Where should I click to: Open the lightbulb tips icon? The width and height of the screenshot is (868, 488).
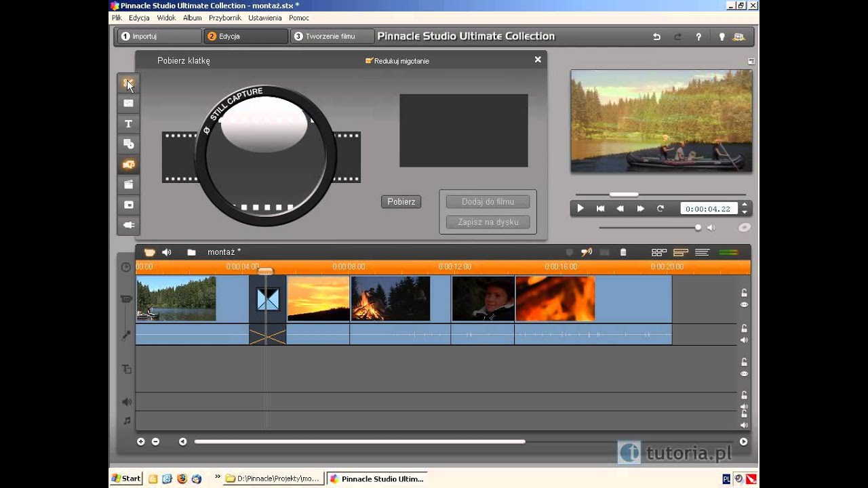tap(722, 37)
